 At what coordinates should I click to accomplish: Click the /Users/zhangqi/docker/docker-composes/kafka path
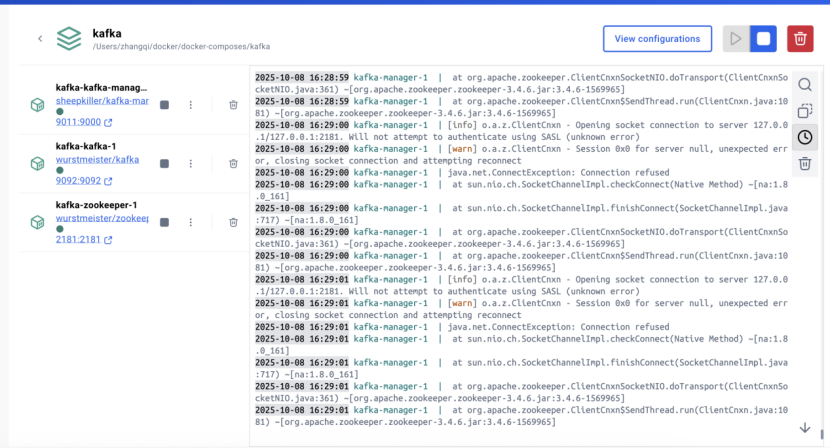click(182, 47)
